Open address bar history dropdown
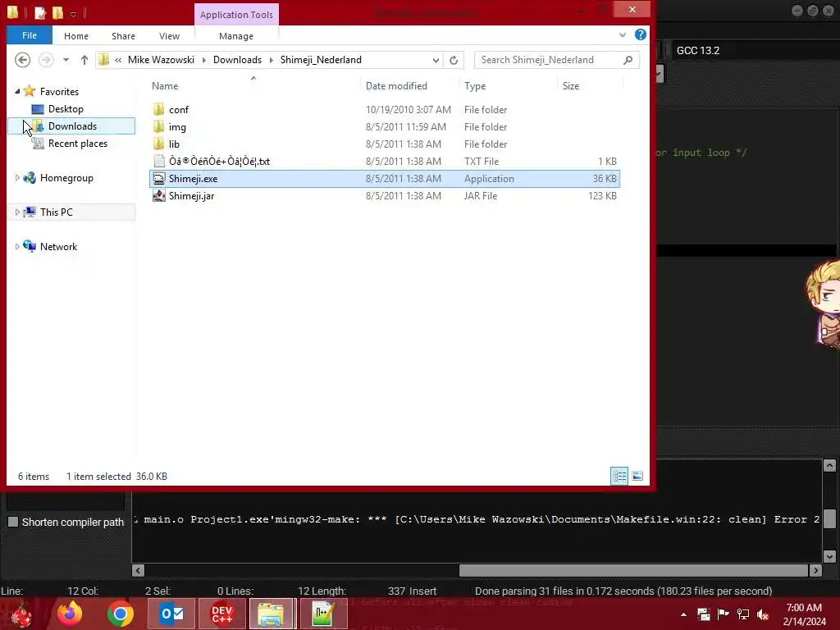Screen dimensions: 840x630 pyautogui.click(x=436, y=60)
